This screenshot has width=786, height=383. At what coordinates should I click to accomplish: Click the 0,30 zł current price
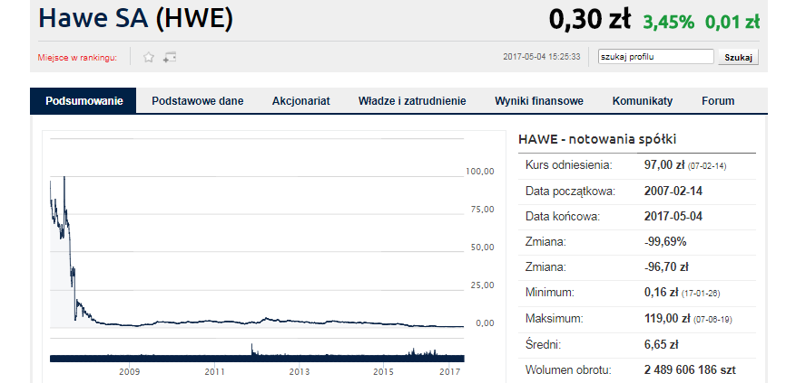(590, 20)
